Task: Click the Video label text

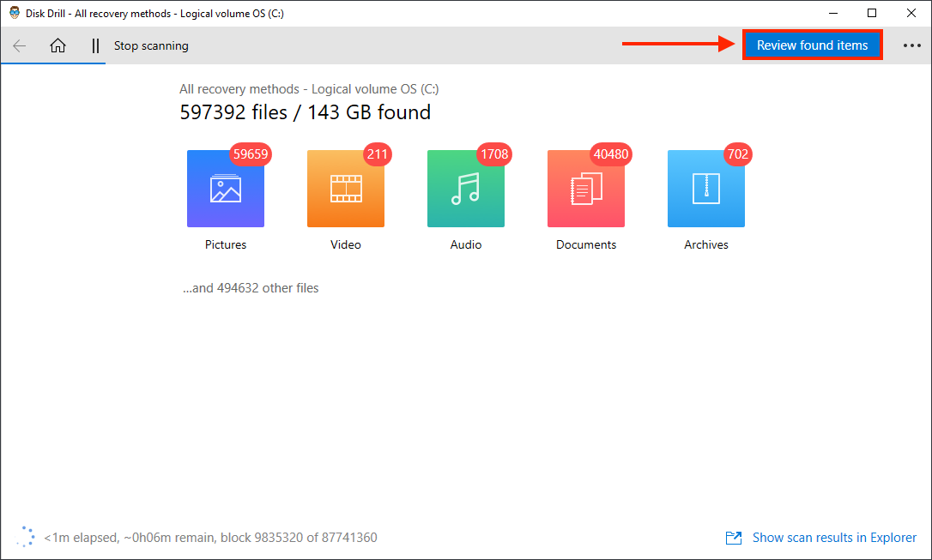Action: click(346, 244)
